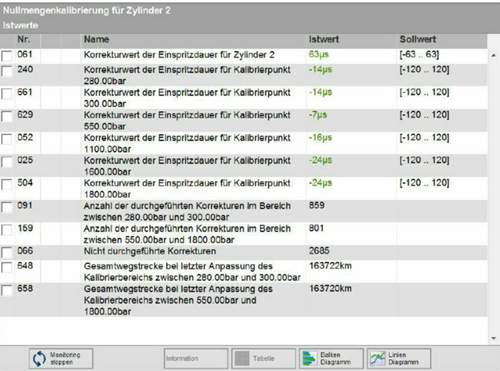Select the value 2685
Image resolution: width=500 pixels, height=371 pixels.
point(319,251)
